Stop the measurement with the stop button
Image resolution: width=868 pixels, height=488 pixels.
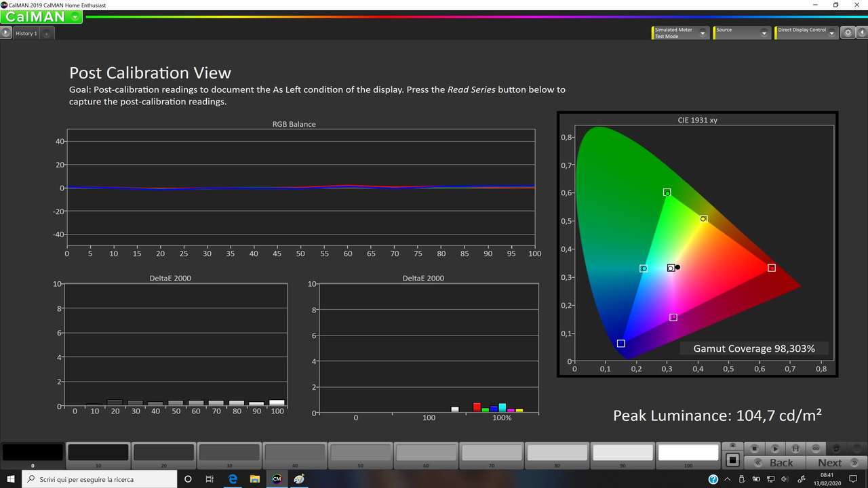pyautogui.click(x=753, y=449)
